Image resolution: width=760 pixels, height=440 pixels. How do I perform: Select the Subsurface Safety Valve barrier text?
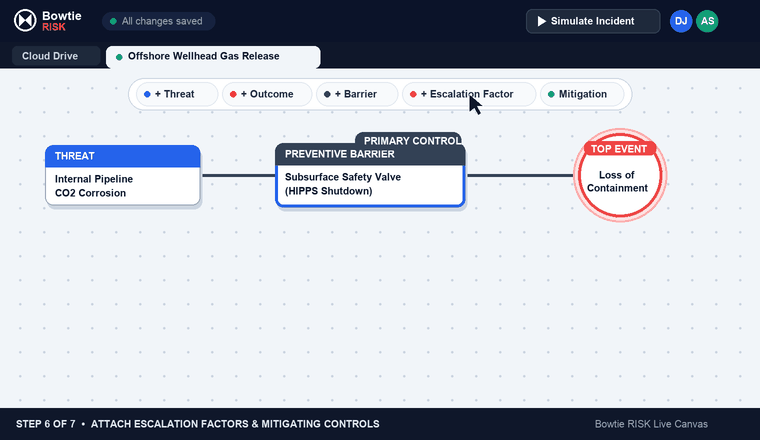pos(343,184)
